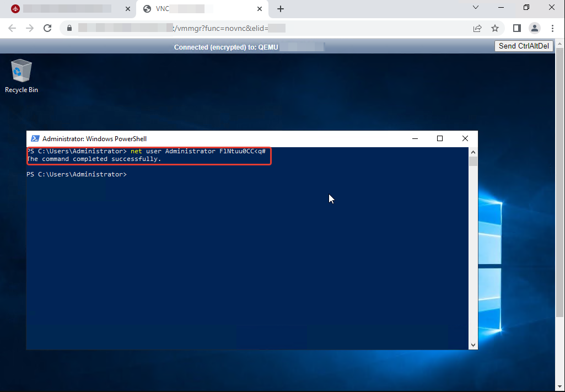Click the PowerShell icon in the title bar
Screen dimensions: 565x392
tap(35, 138)
